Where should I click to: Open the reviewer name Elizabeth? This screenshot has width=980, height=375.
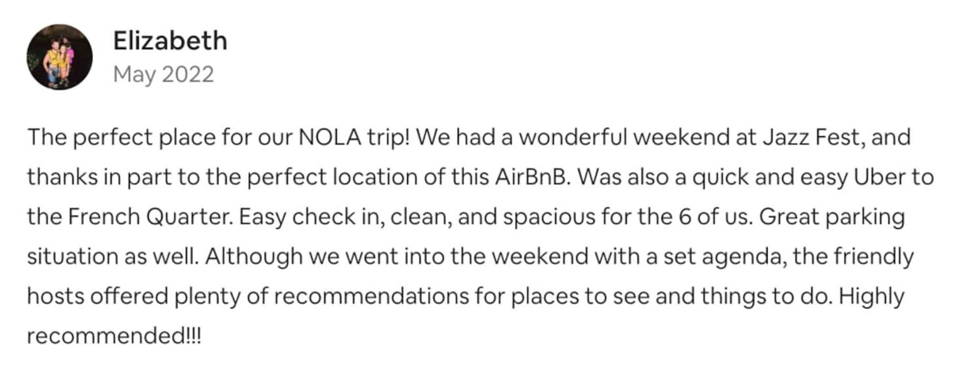point(170,41)
